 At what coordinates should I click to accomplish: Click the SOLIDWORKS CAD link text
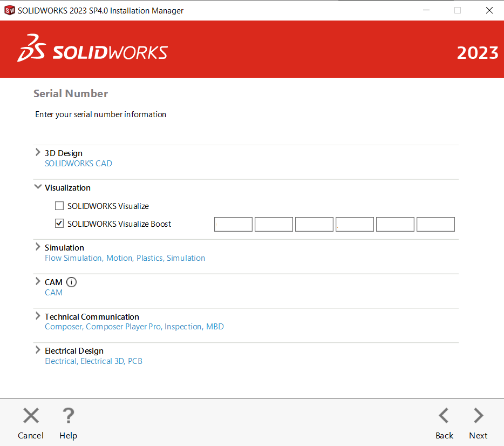78,164
